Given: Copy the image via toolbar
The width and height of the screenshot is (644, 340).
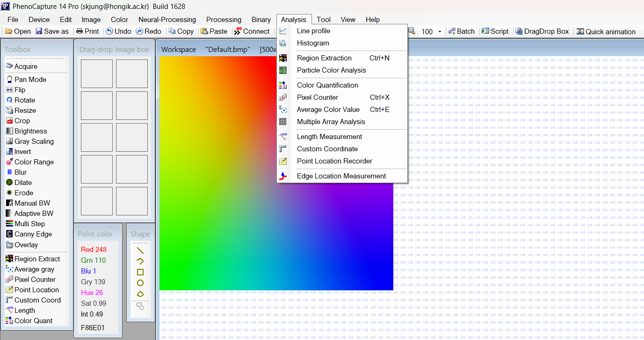Looking at the screenshot, I should (181, 31).
